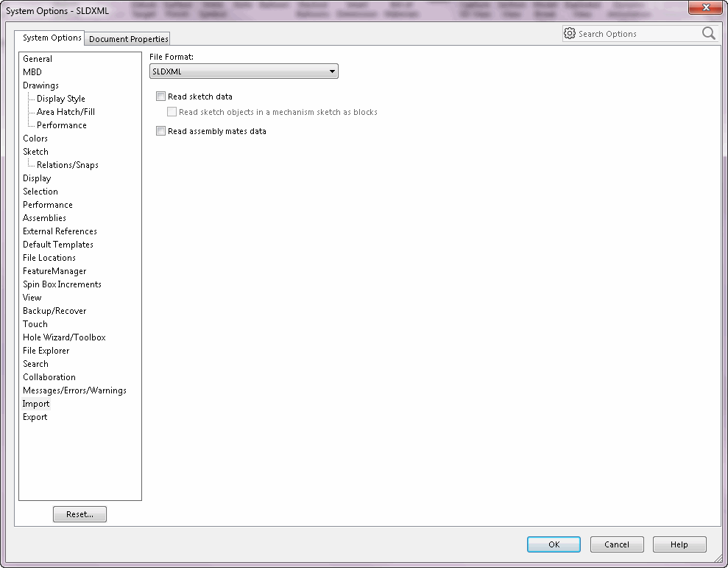Click the Cancel button
The width and height of the screenshot is (728, 568).
click(617, 544)
